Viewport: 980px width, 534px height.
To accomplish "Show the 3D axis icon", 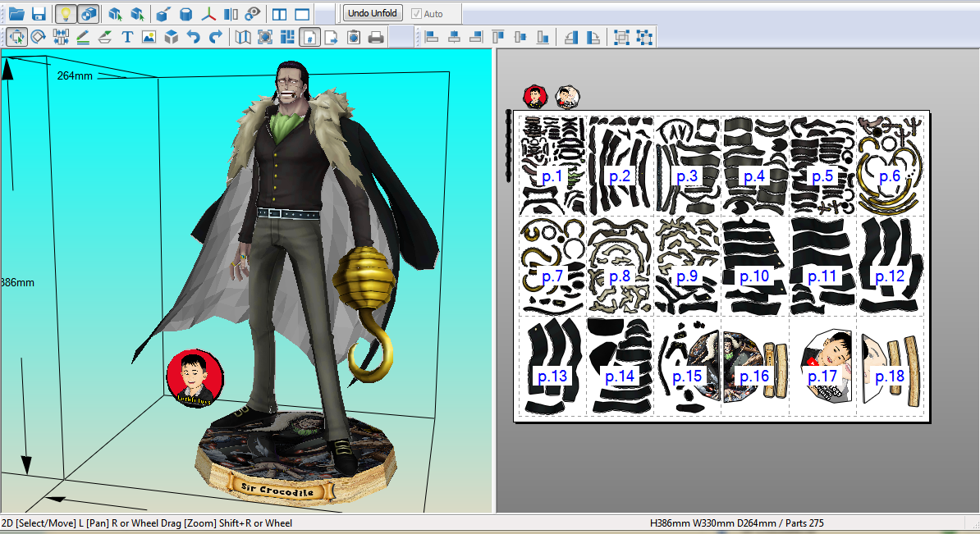I will click(208, 14).
